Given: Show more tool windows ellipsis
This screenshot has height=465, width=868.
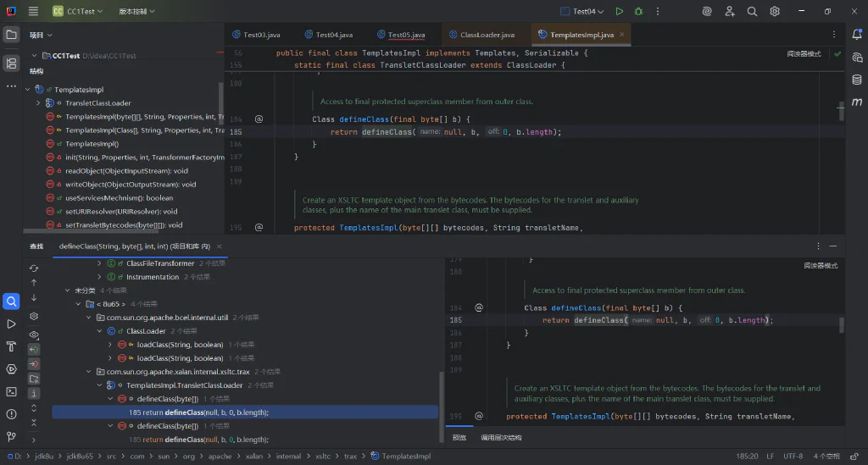Looking at the screenshot, I should pos(11,86).
